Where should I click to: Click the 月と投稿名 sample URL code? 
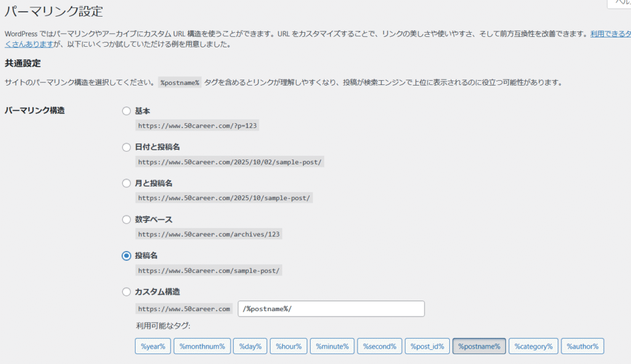click(224, 198)
